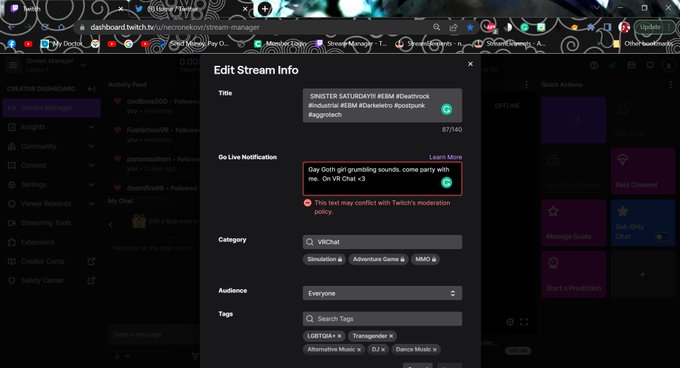The height and width of the screenshot is (368, 680).
Task: Click the Manage Goals quick action
Action: (x=573, y=223)
